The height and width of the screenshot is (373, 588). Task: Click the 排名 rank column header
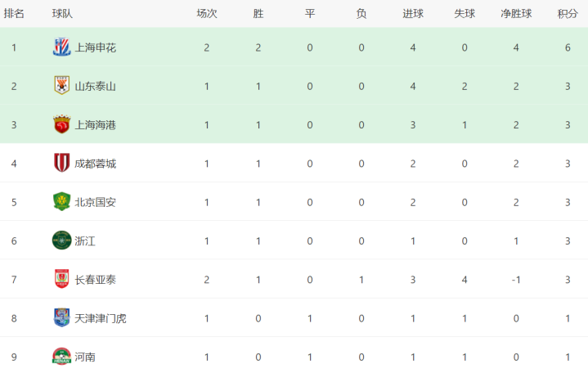coord(14,14)
